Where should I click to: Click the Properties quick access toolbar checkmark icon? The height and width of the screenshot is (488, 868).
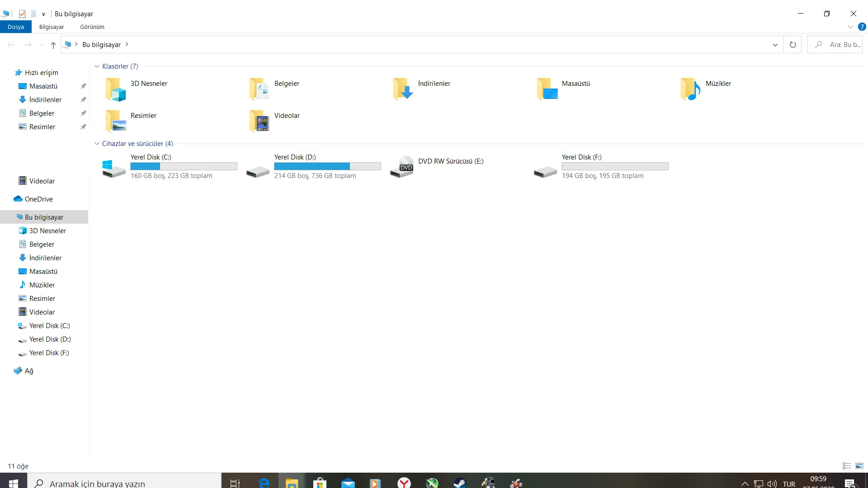tap(22, 14)
